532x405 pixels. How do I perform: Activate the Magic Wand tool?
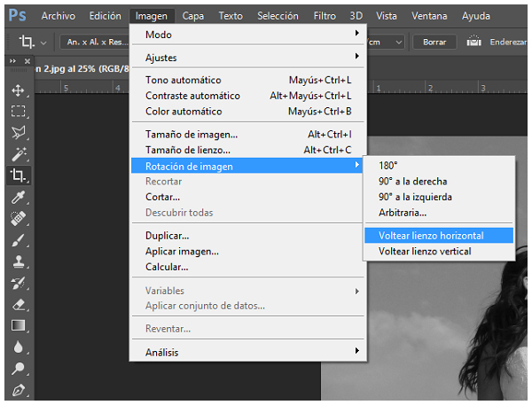tap(17, 154)
